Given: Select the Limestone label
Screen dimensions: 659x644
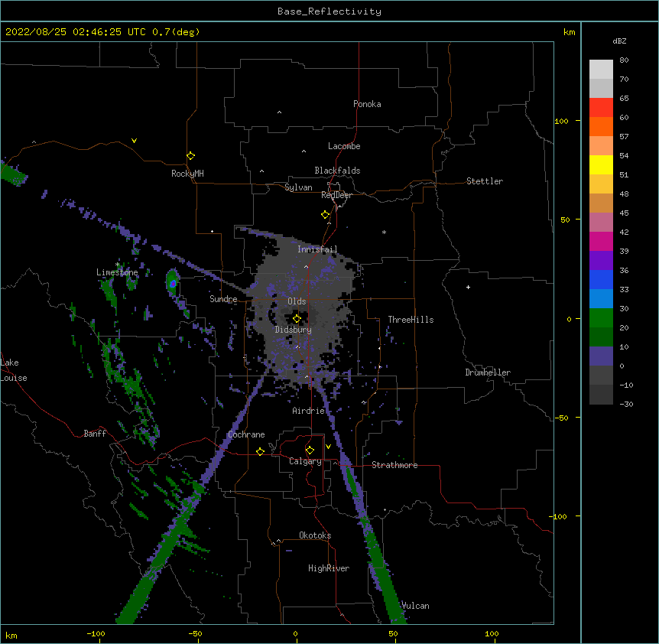Looking at the screenshot, I should 117,272.
